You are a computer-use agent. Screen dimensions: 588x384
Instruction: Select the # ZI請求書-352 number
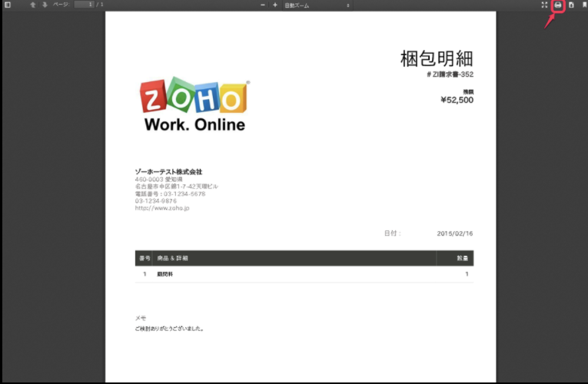tap(450, 74)
